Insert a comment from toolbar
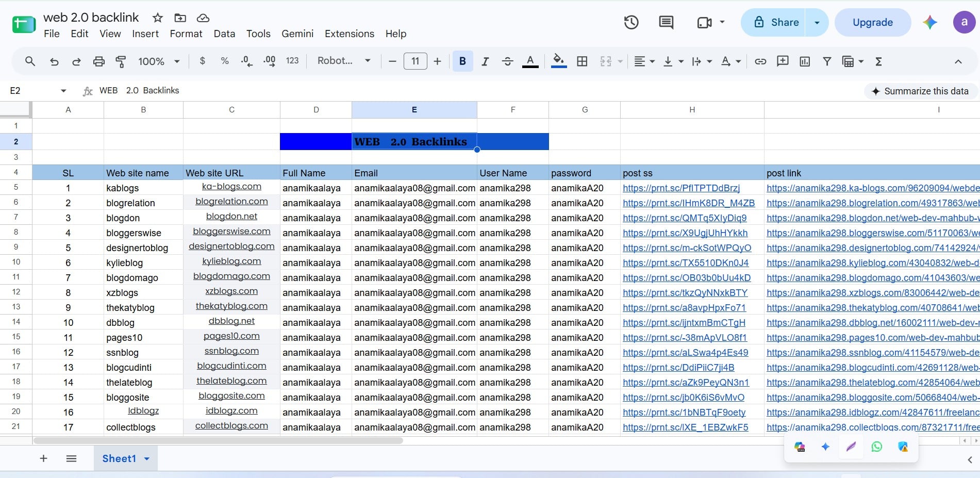 click(x=783, y=61)
